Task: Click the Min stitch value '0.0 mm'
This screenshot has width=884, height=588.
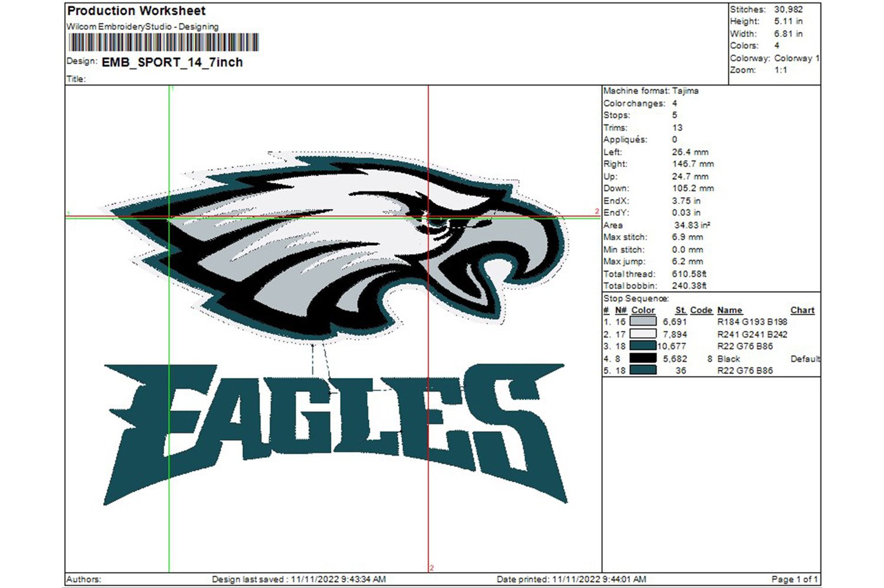Action: (x=687, y=249)
